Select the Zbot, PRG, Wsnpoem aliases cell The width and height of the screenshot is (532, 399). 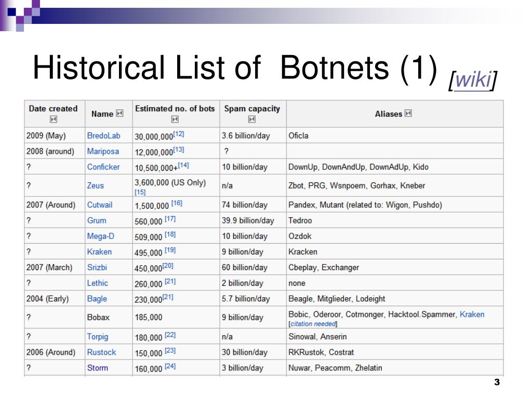click(x=395, y=185)
